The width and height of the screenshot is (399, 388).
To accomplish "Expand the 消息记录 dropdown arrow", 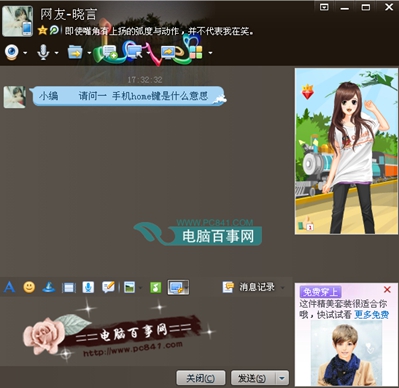I will click(283, 287).
